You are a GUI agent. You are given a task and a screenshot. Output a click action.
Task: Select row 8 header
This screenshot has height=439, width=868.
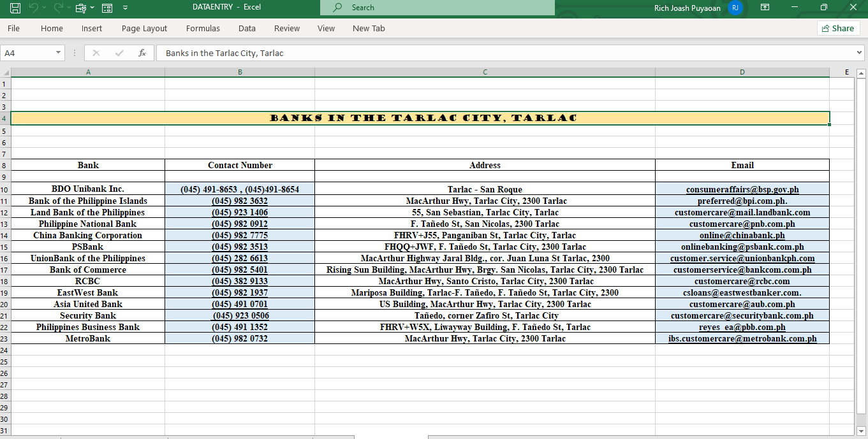5,165
